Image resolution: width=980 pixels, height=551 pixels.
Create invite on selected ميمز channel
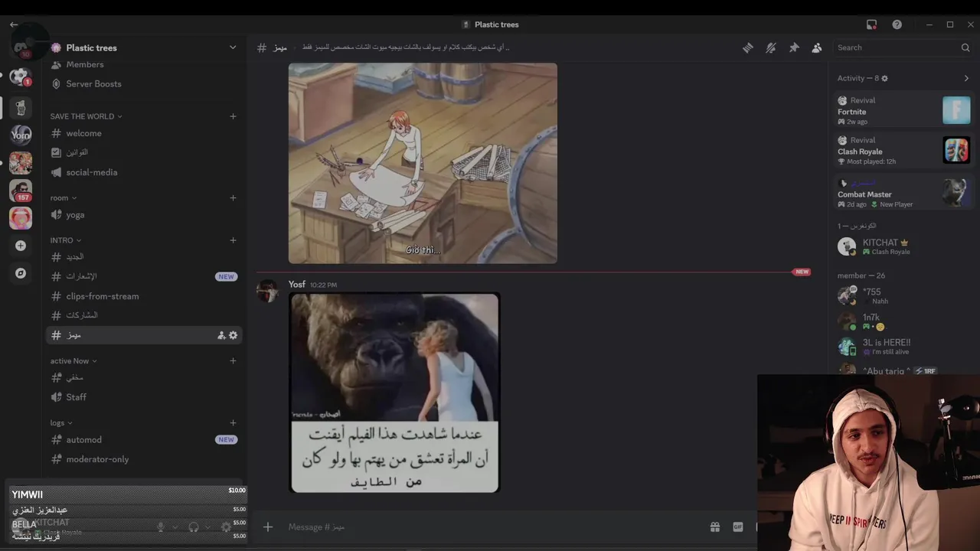click(x=221, y=335)
